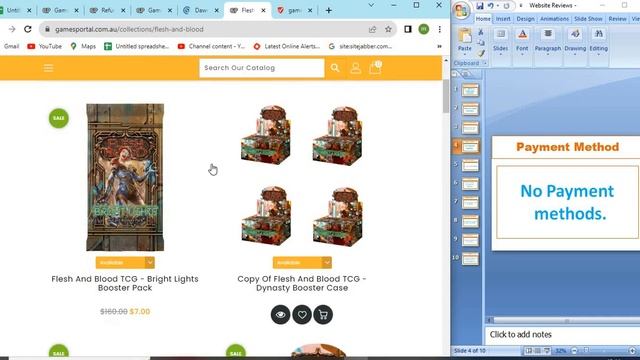Open the tab search chevron in Chrome
Viewport: 640px width, 360px height.
tap(371, 5)
